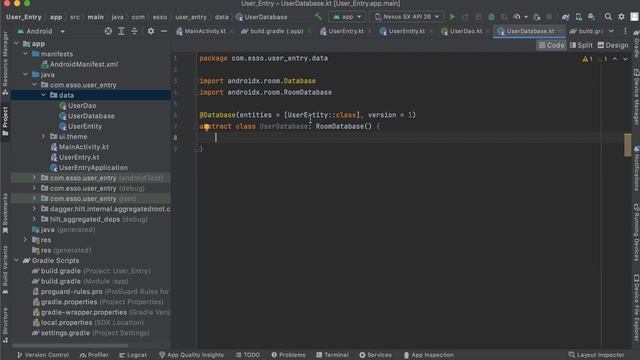Screen dimensions: 640x360
Task: Expand the ui.theme package
Action: pos(43,136)
